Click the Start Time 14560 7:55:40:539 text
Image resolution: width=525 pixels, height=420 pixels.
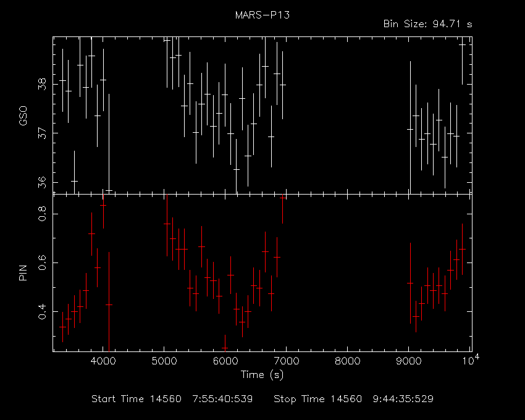172,399
